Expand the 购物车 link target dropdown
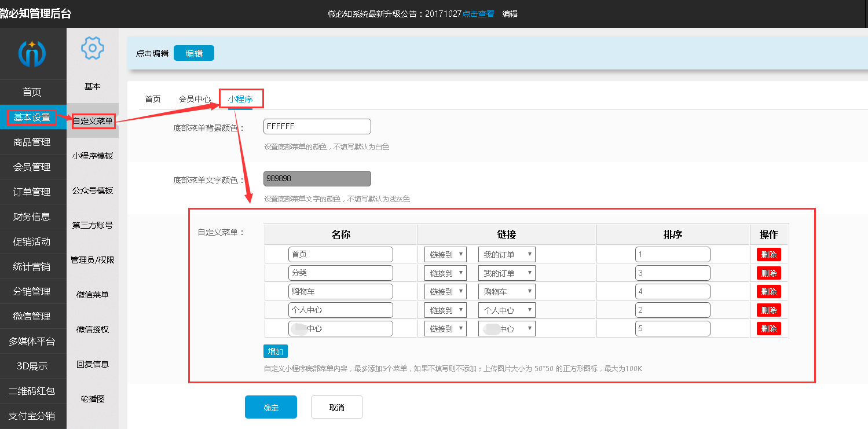Screen dimensions: 868x429 click(507, 291)
